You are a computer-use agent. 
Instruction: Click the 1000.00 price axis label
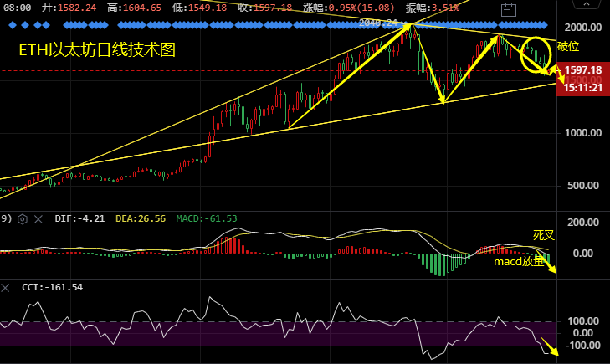coord(582,133)
